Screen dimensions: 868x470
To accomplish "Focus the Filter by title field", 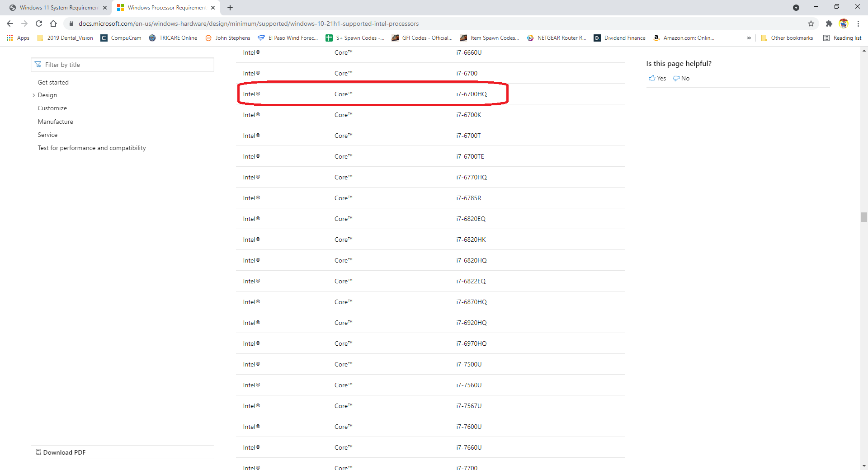I will pos(123,65).
